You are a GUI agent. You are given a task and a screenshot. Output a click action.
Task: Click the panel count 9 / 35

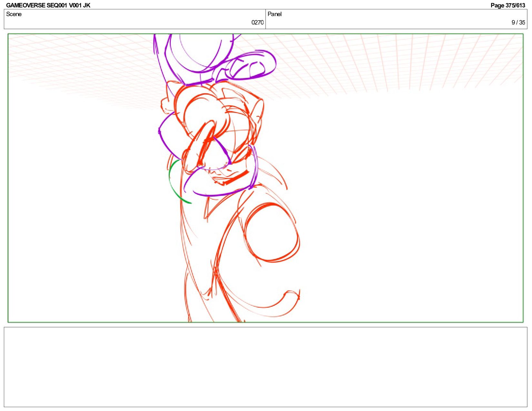(518, 22)
